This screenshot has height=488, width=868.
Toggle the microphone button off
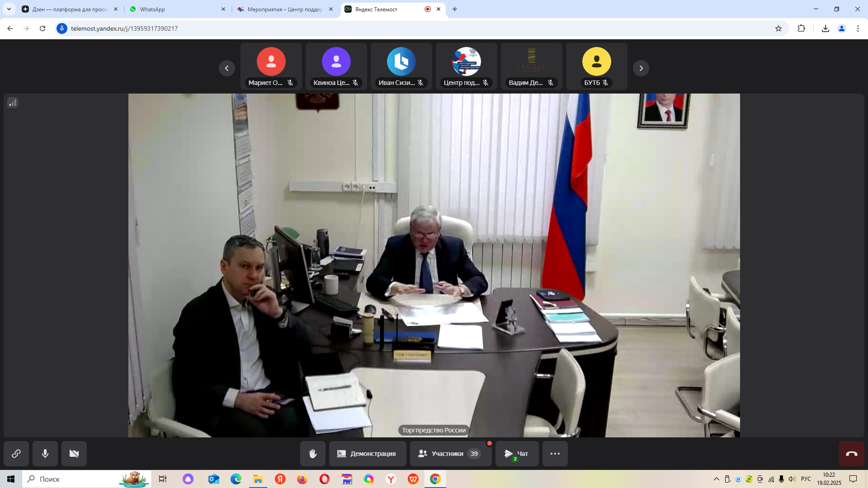(45, 454)
